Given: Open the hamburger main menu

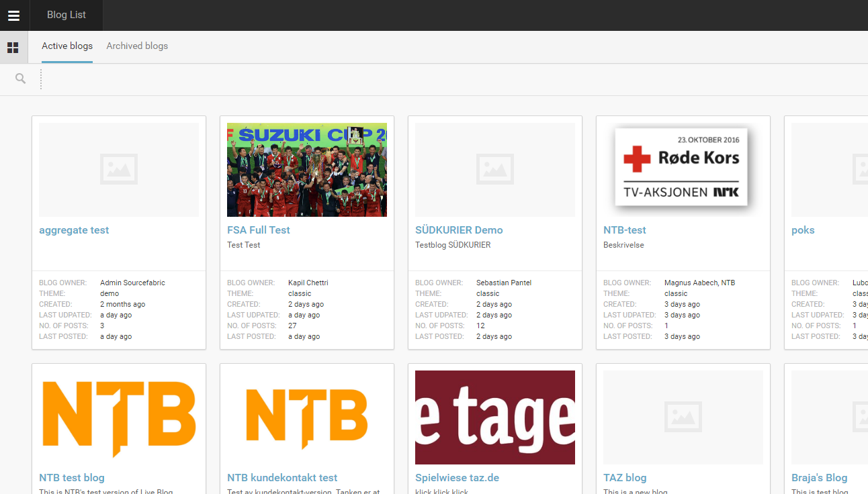Looking at the screenshot, I should click(13, 15).
